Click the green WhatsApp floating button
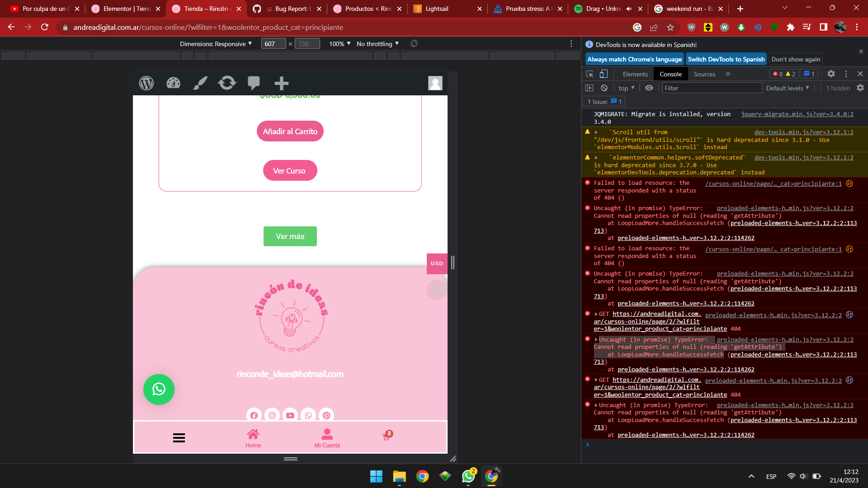868x488 pixels. coord(159,389)
